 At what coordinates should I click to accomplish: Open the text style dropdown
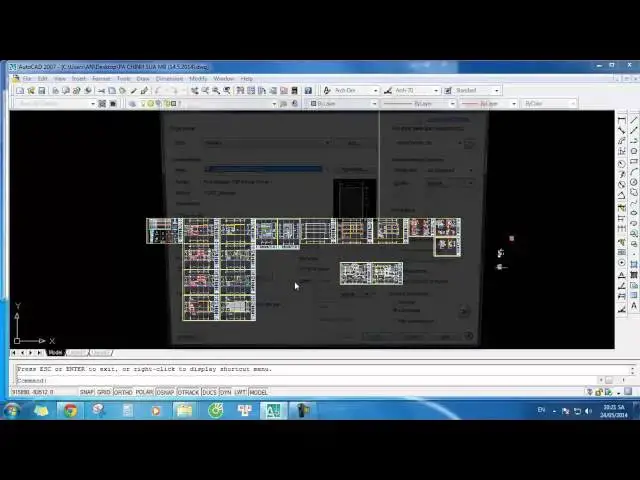(375, 90)
